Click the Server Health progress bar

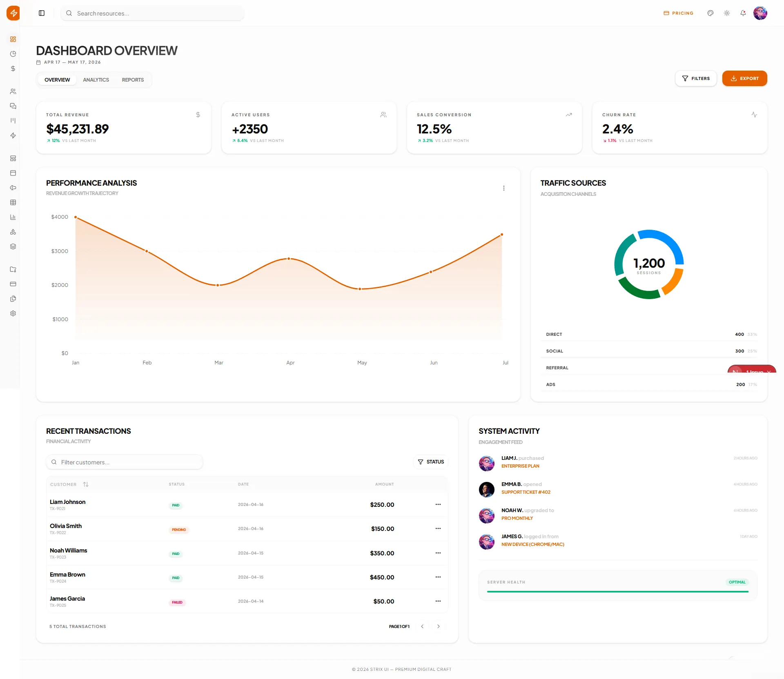pos(618,592)
